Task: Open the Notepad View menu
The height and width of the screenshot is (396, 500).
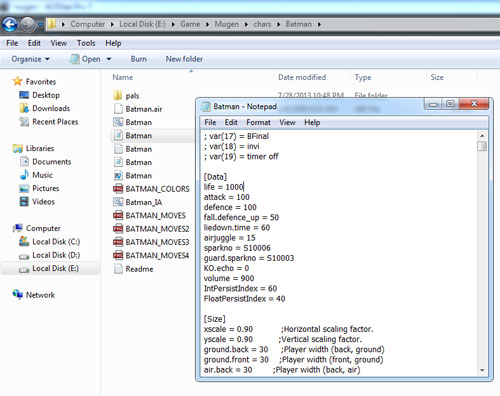Action: tap(287, 123)
